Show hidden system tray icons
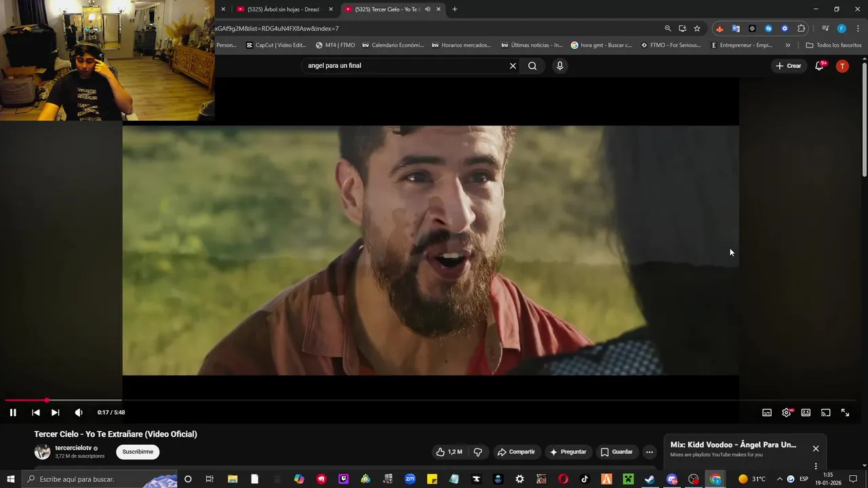 click(779, 479)
